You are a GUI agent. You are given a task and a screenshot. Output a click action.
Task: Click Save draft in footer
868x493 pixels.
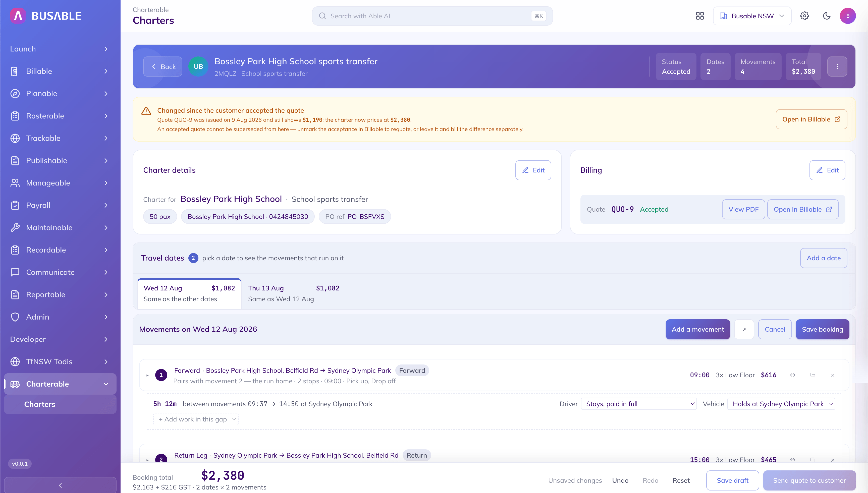pyautogui.click(x=732, y=480)
